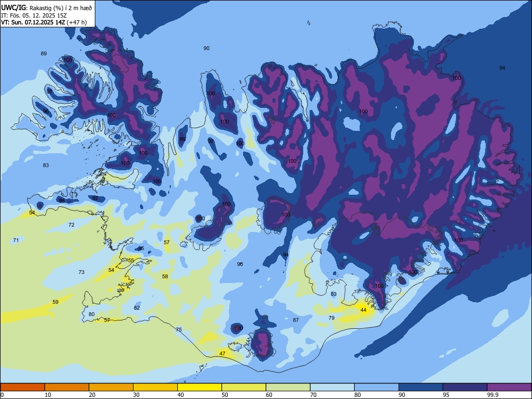Click the 'UWC/IG' source label
532x399 pixels.
13,8
